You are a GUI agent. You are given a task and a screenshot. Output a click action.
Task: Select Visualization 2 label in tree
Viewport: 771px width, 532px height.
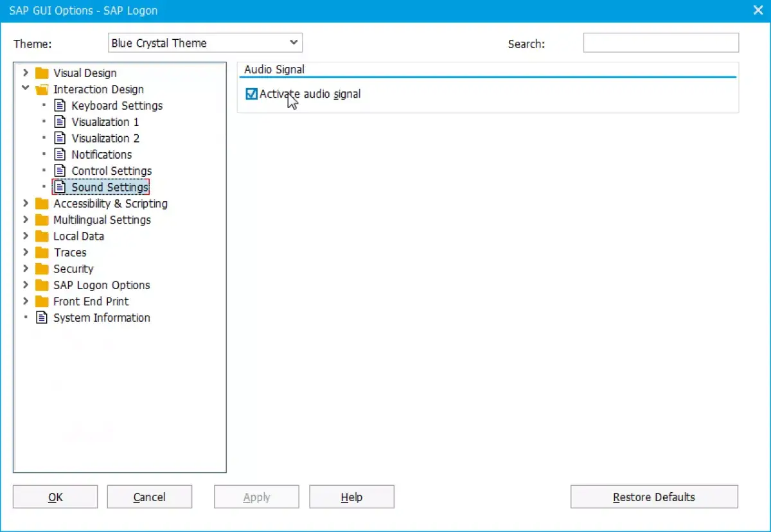pyautogui.click(x=105, y=138)
